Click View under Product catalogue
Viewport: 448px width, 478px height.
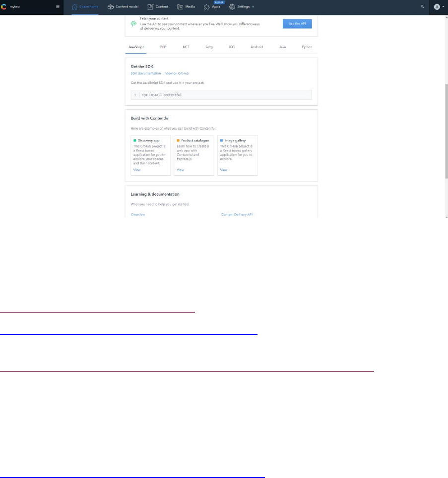pos(180,170)
